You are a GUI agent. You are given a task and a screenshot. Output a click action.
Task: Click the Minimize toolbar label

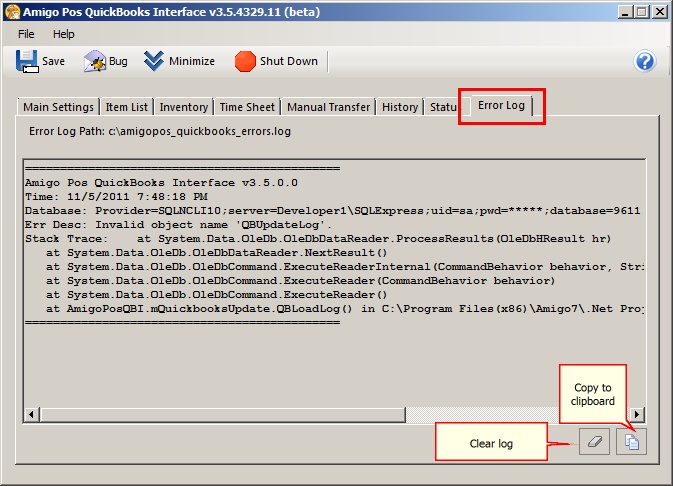point(192,61)
